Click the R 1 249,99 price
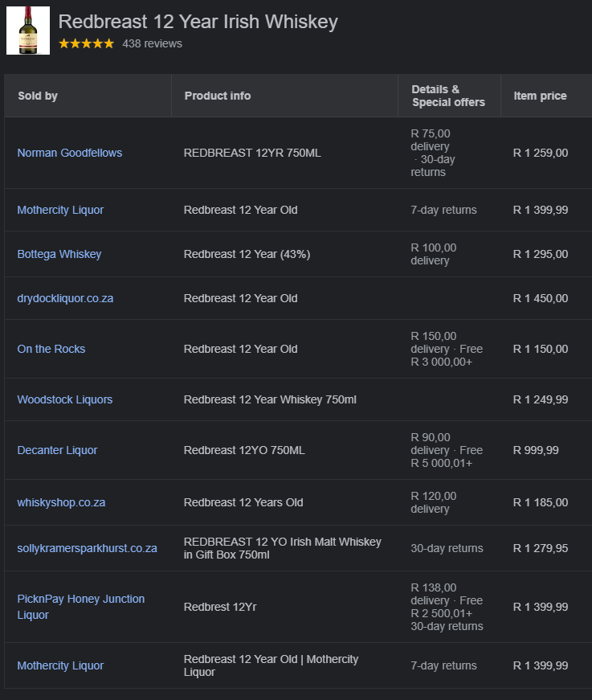 click(x=541, y=399)
